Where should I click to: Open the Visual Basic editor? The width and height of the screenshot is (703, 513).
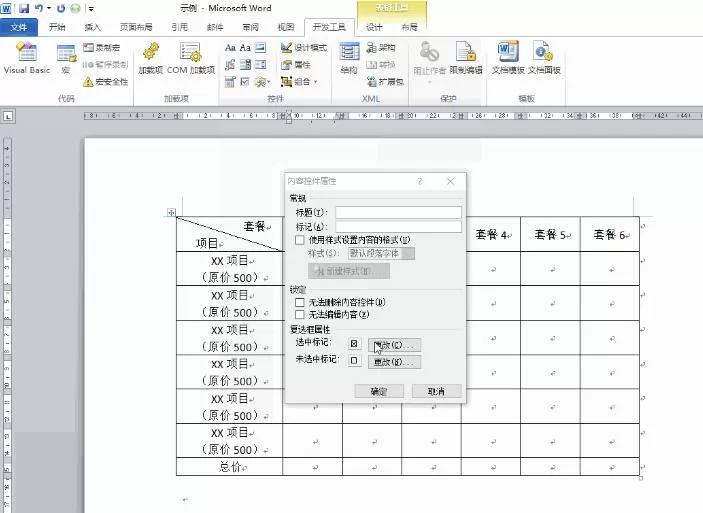tap(26, 57)
